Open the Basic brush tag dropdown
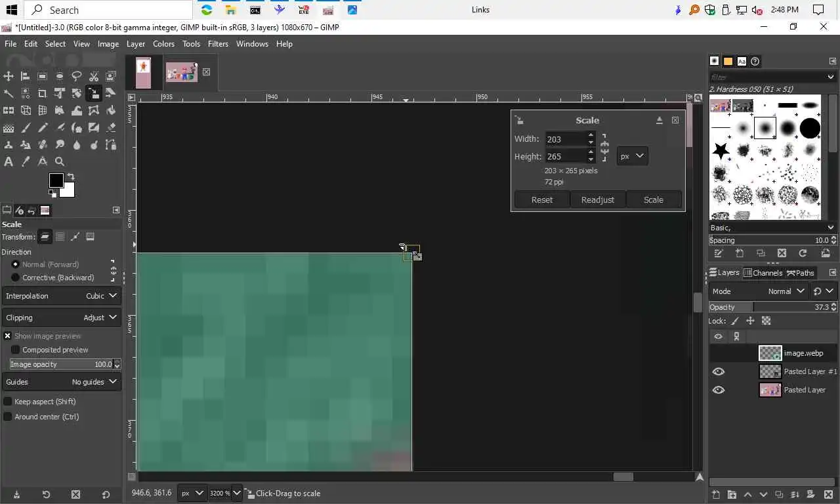The width and height of the screenshot is (840, 504). point(772,228)
